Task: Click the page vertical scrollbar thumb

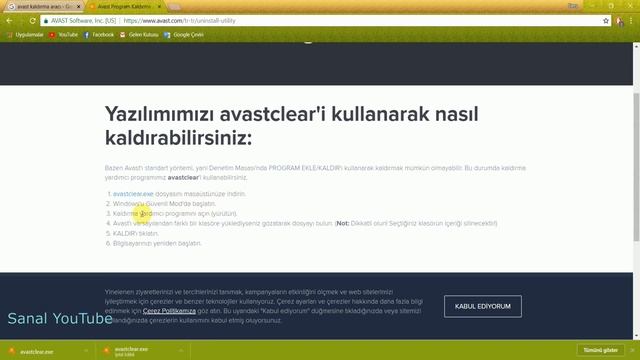Action: click(x=636, y=167)
